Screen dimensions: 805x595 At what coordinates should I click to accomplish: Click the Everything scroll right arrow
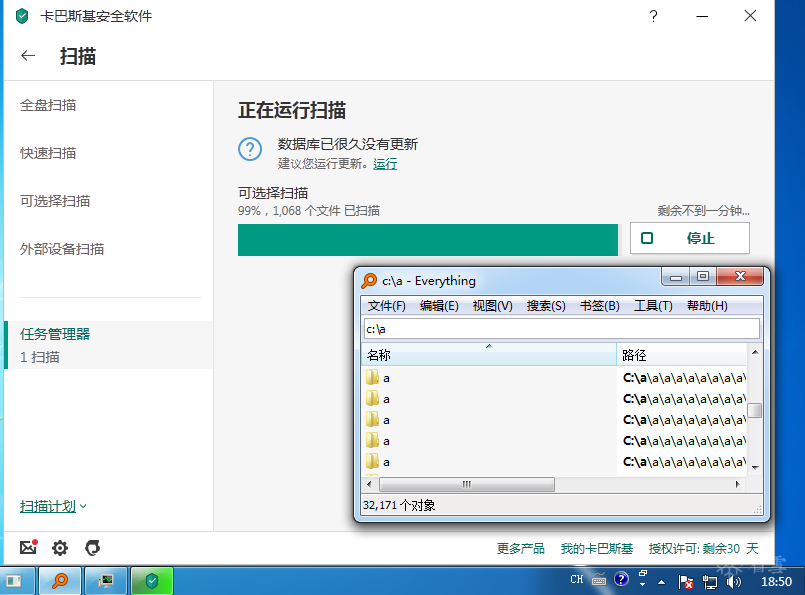pyautogui.click(x=738, y=484)
